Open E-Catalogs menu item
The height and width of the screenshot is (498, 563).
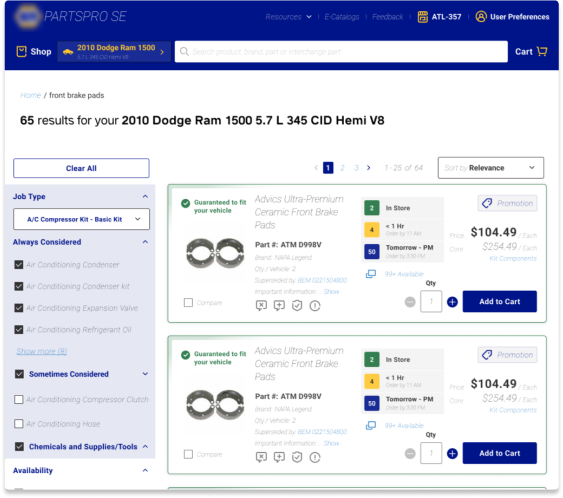(x=341, y=17)
